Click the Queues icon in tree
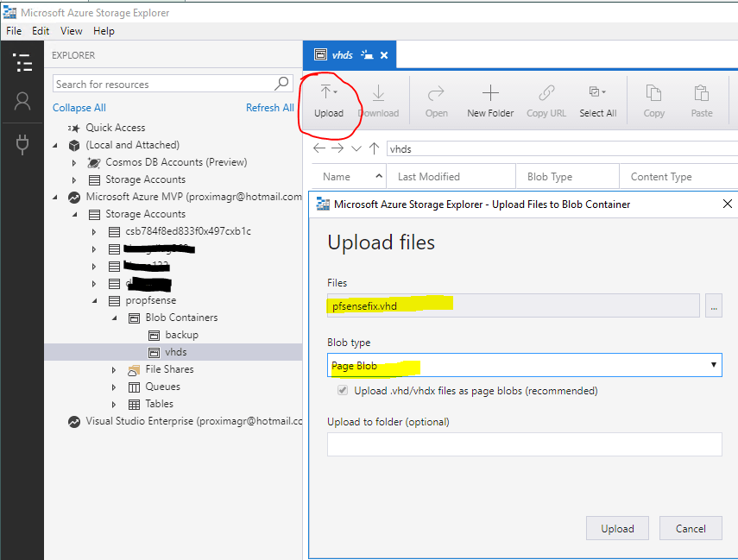Viewport: 738px width, 560px height. (134, 387)
